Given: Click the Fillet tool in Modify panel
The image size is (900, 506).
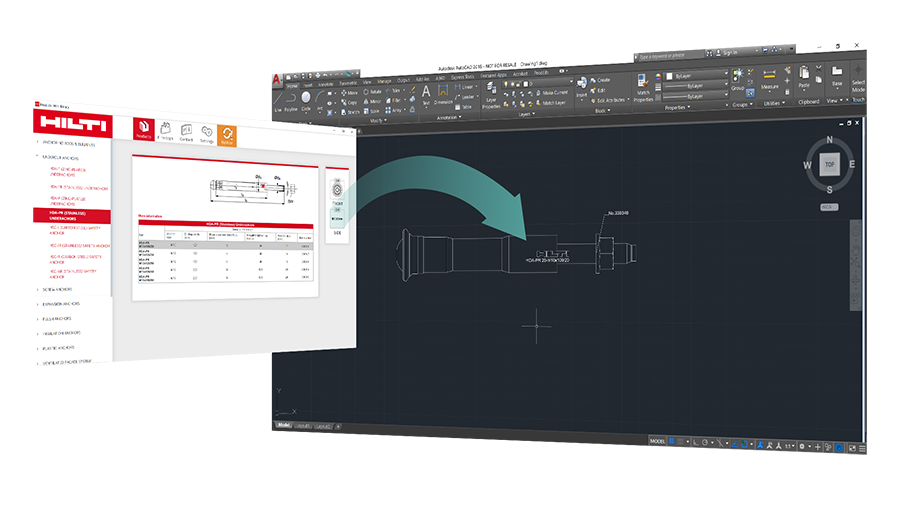Looking at the screenshot, I should pos(393,100).
